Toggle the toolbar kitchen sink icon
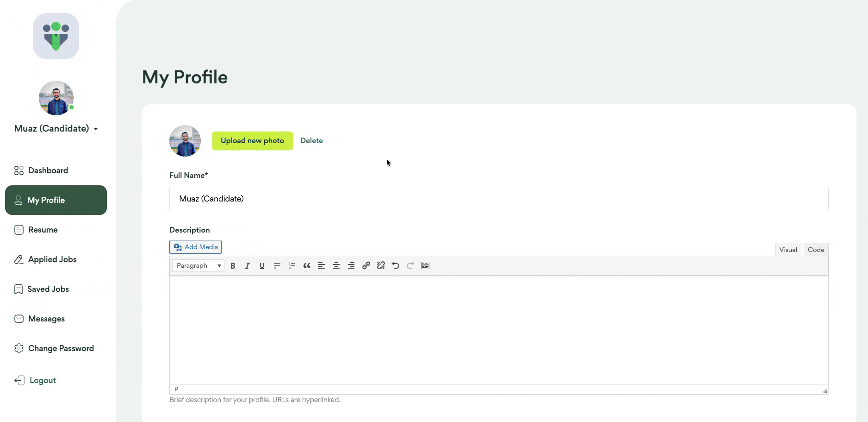This screenshot has height=422, width=868. (x=425, y=265)
